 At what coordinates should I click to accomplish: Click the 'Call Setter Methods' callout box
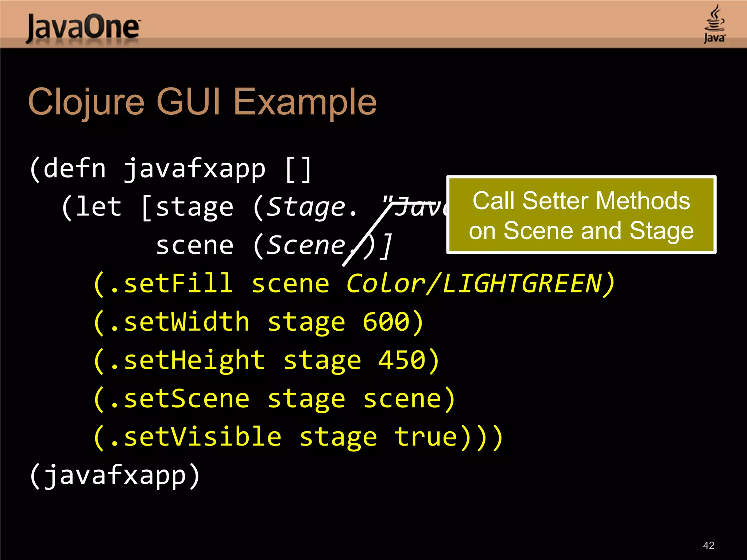pos(581,215)
